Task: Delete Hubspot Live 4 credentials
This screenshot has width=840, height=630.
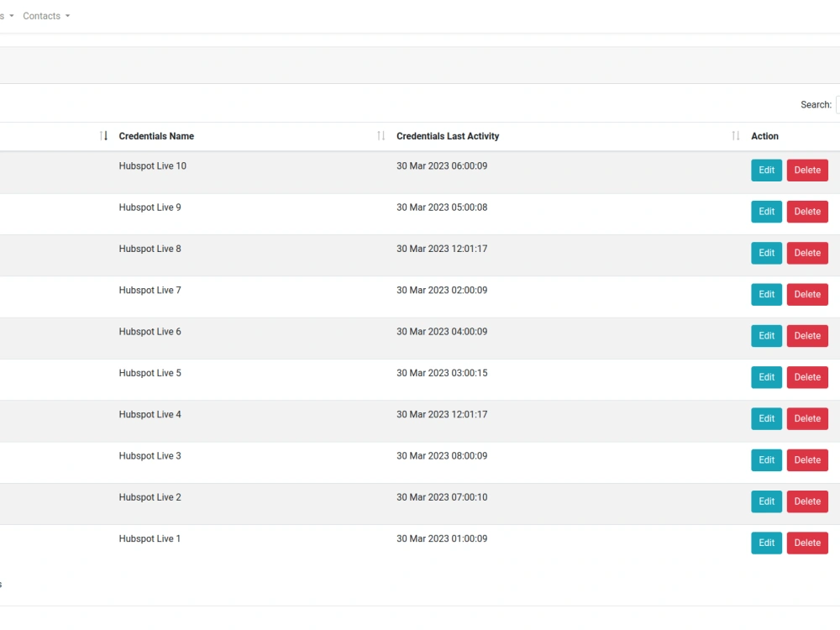Action: point(807,418)
